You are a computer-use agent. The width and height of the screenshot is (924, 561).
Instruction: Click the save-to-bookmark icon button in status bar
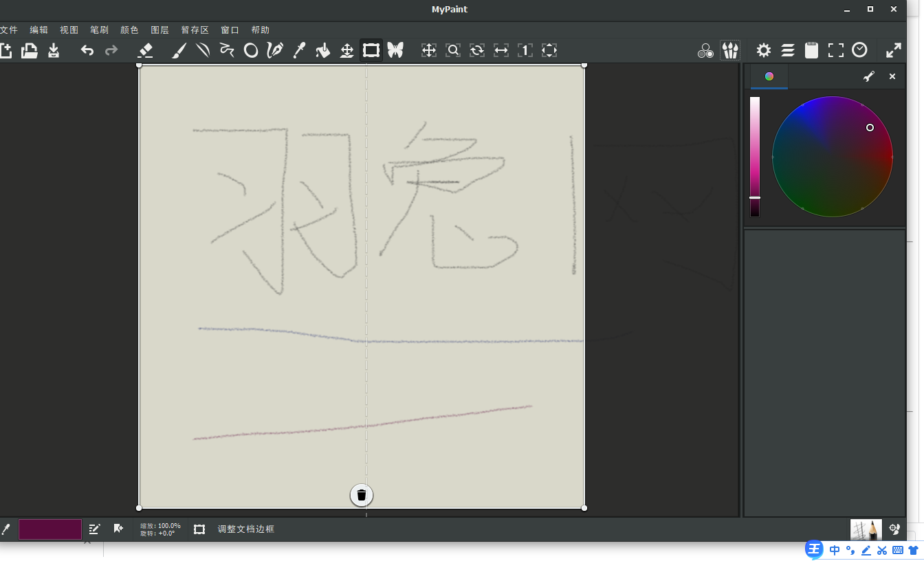(x=118, y=529)
